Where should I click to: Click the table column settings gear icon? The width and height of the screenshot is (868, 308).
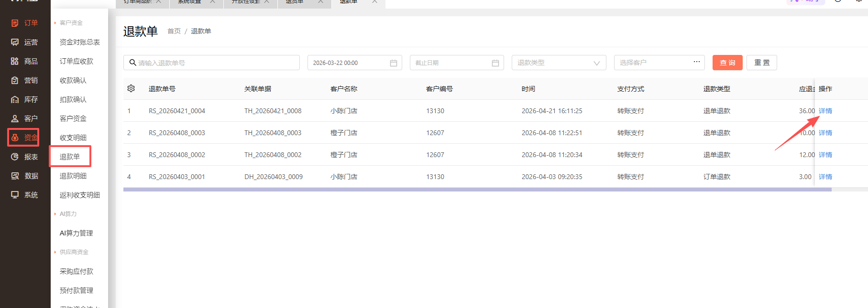131,88
